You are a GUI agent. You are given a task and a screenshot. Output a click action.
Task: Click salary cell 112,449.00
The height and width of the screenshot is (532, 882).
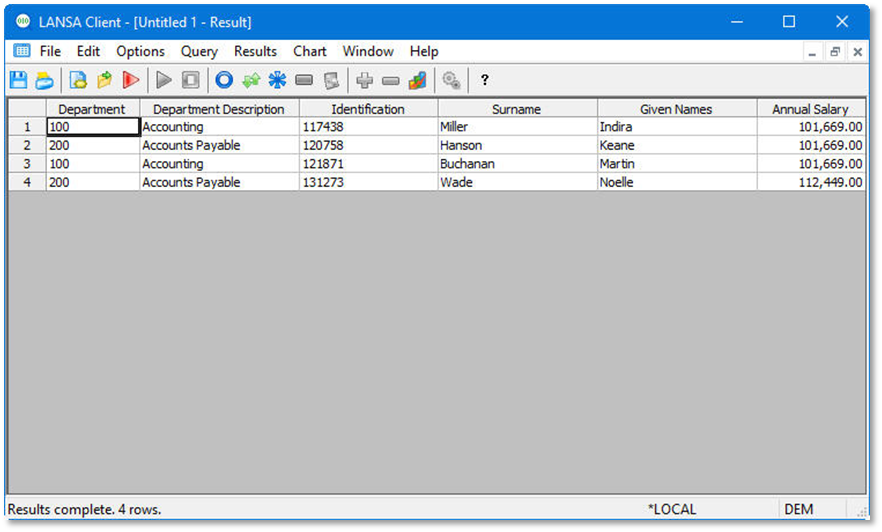(811, 182)
